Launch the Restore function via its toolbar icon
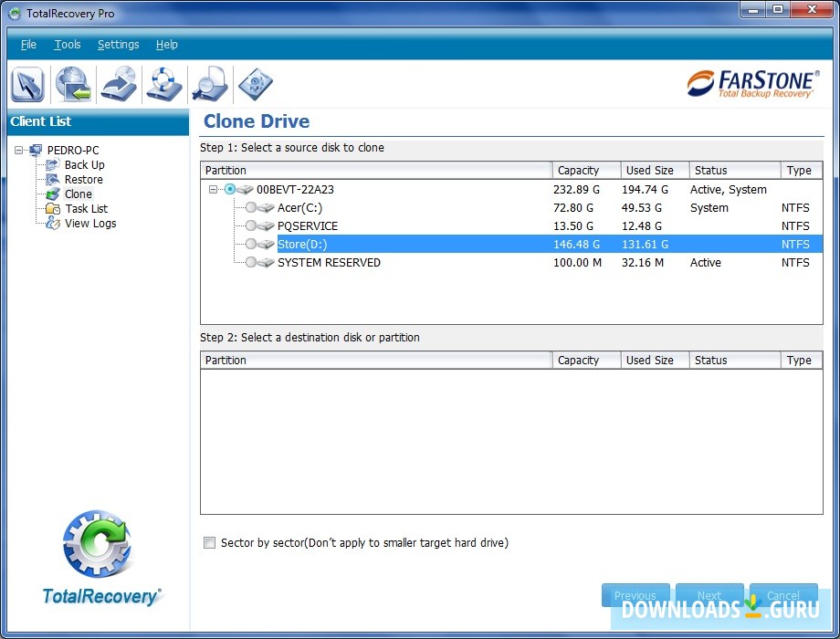Screen dimensions: 840x639 [x=119, y=84]
